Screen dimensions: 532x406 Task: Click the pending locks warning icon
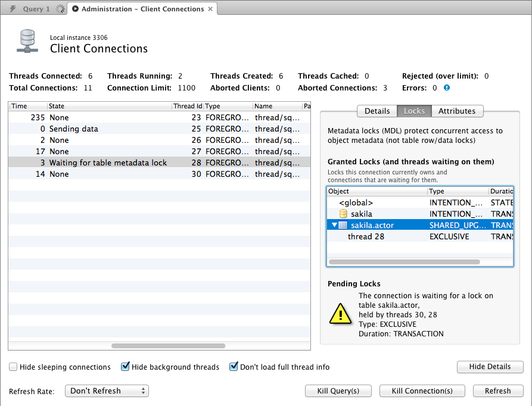(x=340, y=313)
